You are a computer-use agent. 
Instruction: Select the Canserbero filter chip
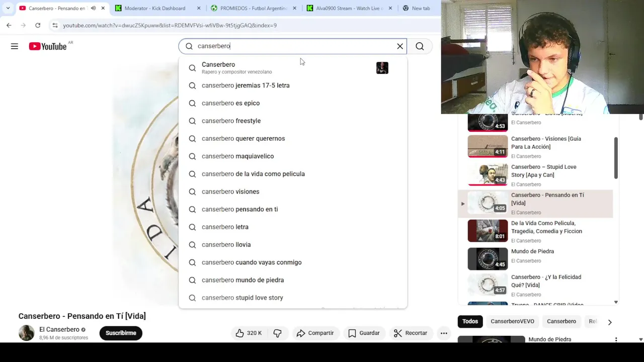tap(561, 321)
